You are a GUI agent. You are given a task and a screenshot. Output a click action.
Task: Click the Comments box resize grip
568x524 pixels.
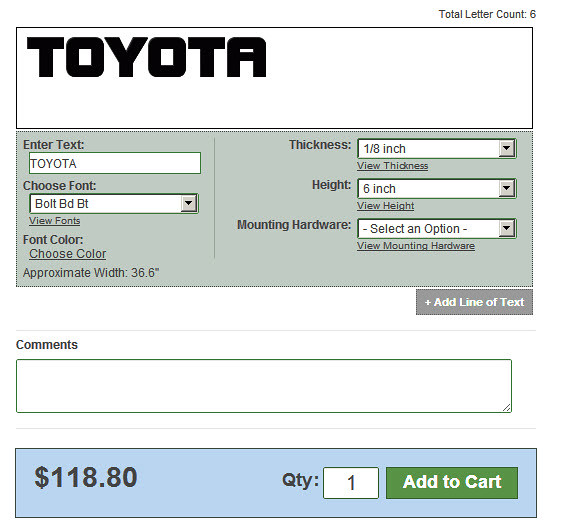[x=507, y=408]
